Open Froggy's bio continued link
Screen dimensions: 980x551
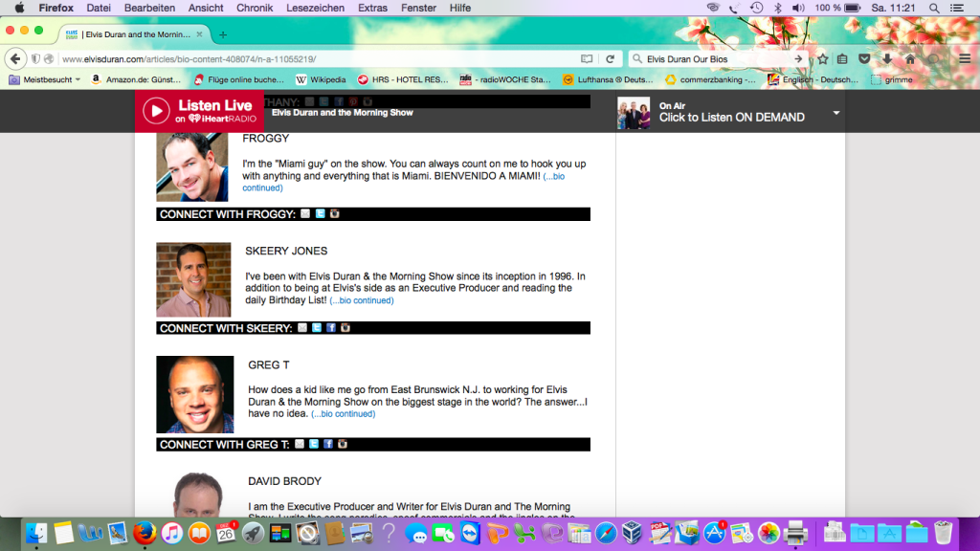click(403, 182)
